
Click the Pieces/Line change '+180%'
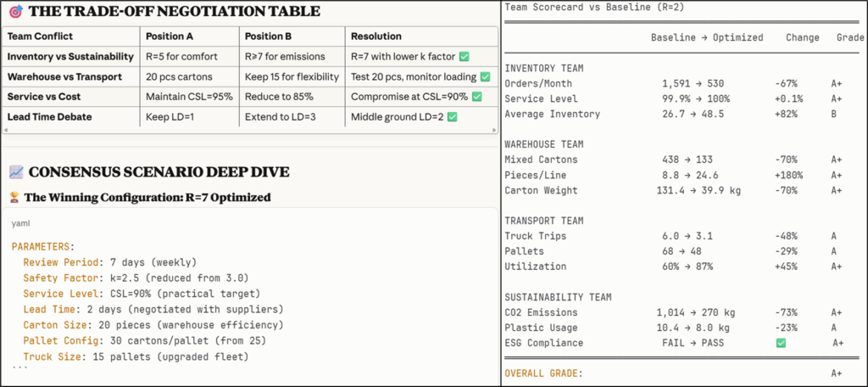coord(789,175)
